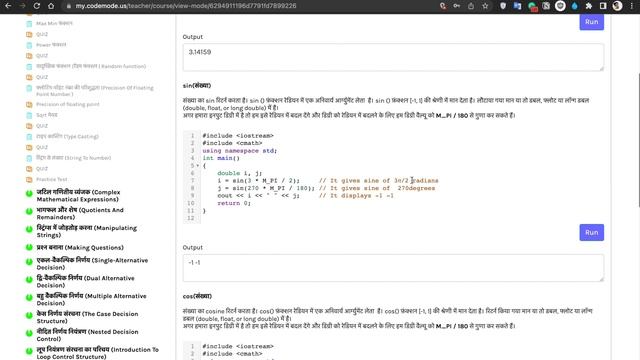Image resolution: width=640 pixels, height=360 pixels.
Task: Click the quiz icon beside Practice Test
Action: (29, 180)
